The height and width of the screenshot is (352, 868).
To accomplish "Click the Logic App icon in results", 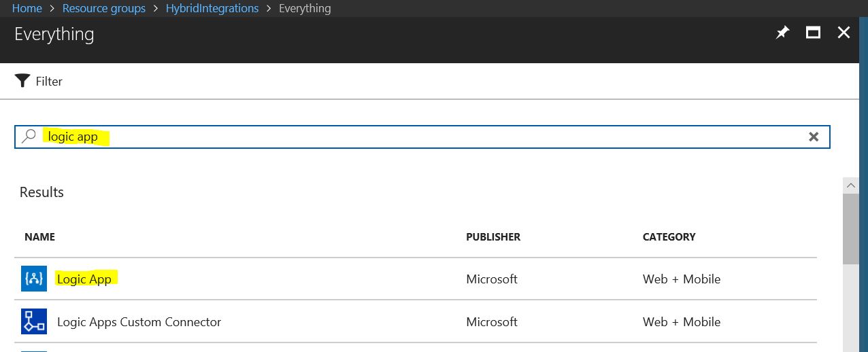I will tap(34, 279).
